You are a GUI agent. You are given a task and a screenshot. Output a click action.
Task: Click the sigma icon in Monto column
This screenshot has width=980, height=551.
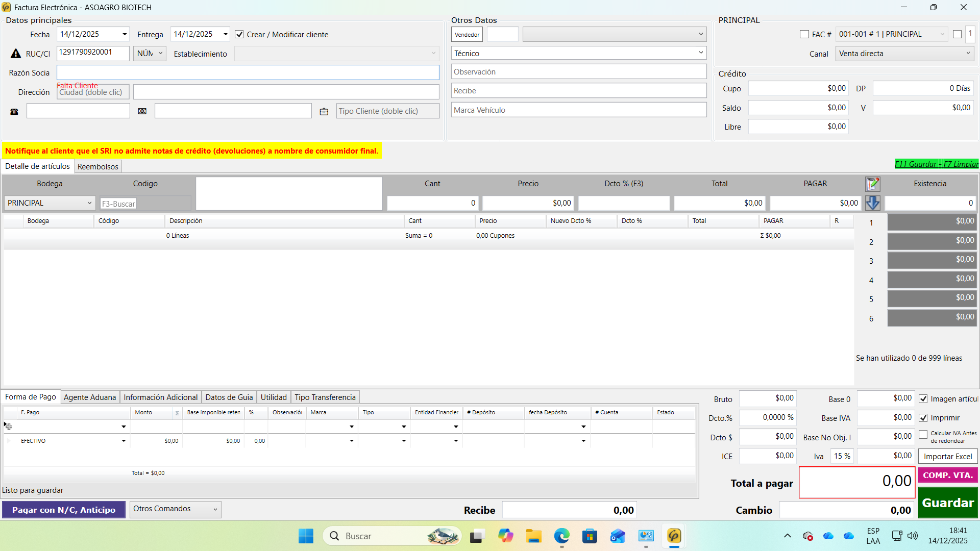tap(177, 413)
